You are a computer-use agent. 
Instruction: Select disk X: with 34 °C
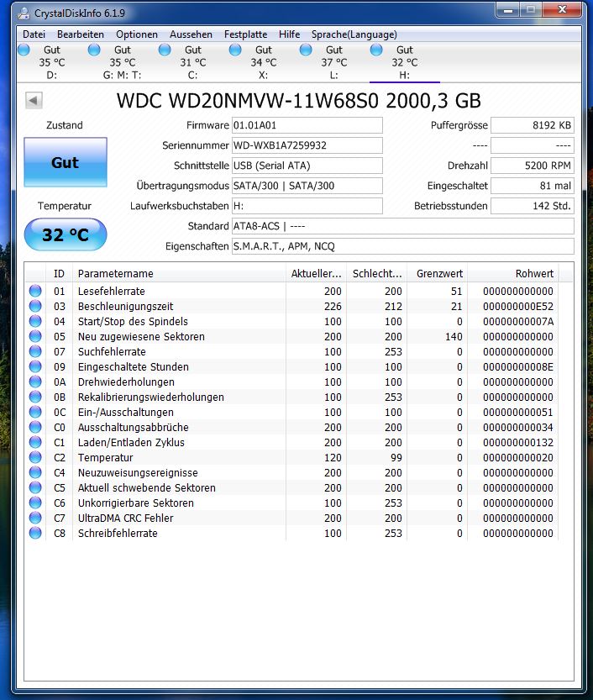tap(263, 62)
